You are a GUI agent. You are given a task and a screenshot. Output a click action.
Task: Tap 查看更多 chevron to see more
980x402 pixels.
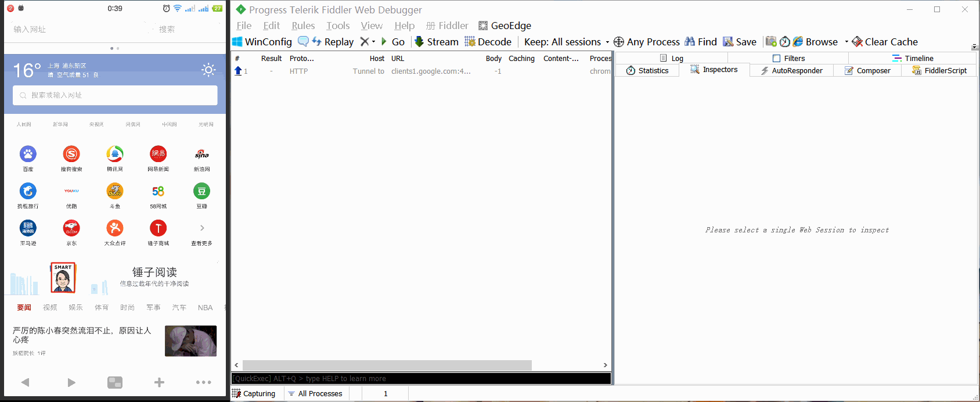202,228
